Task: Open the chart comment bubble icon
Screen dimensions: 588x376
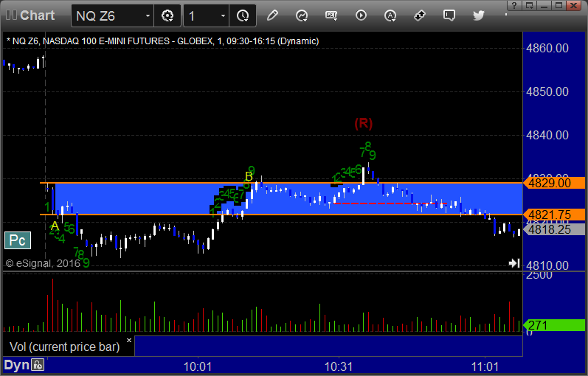Action: coord(449,15)
